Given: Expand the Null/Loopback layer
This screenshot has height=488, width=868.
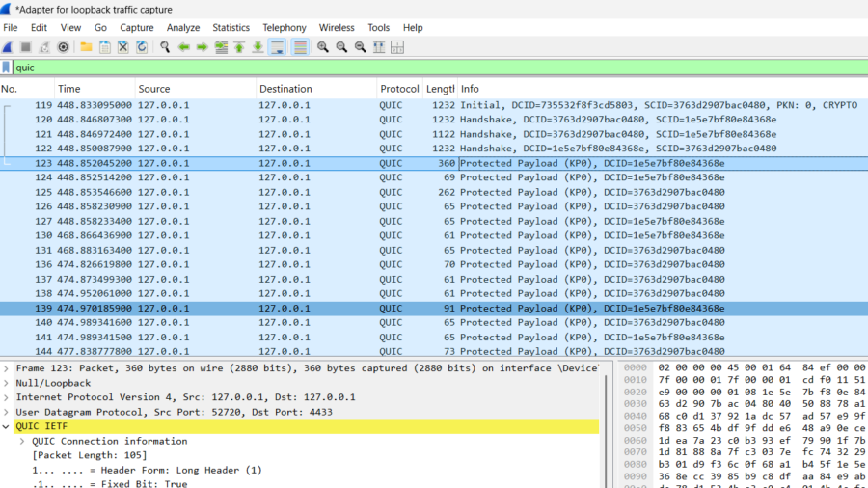Looking at the screenshot, I should coord(6,383).
